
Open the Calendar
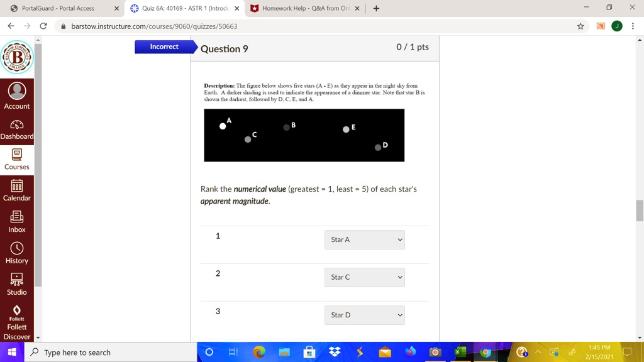tap(17, 190)
